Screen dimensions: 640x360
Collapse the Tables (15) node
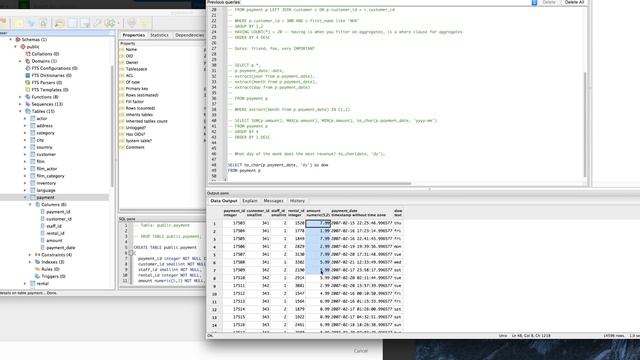(x=20, y=111)
